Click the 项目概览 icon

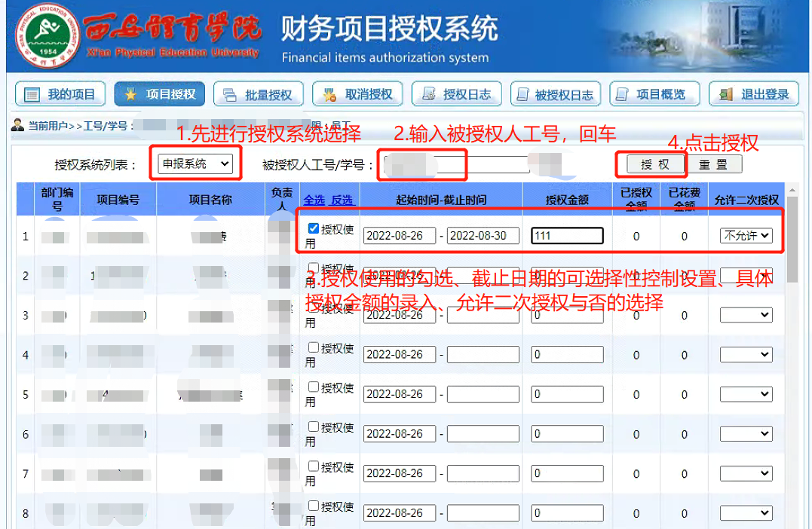[x=622, y=95]
